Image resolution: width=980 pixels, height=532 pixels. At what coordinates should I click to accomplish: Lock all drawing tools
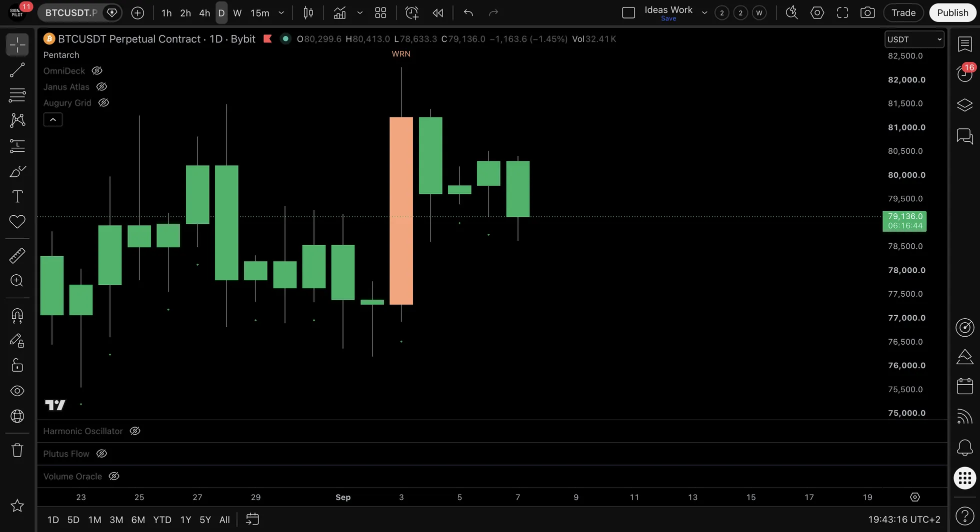[x=17, y=366]
